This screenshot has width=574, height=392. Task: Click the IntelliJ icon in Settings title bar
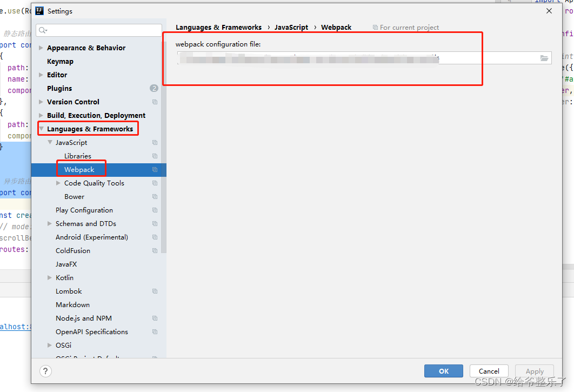coord(39,11)
